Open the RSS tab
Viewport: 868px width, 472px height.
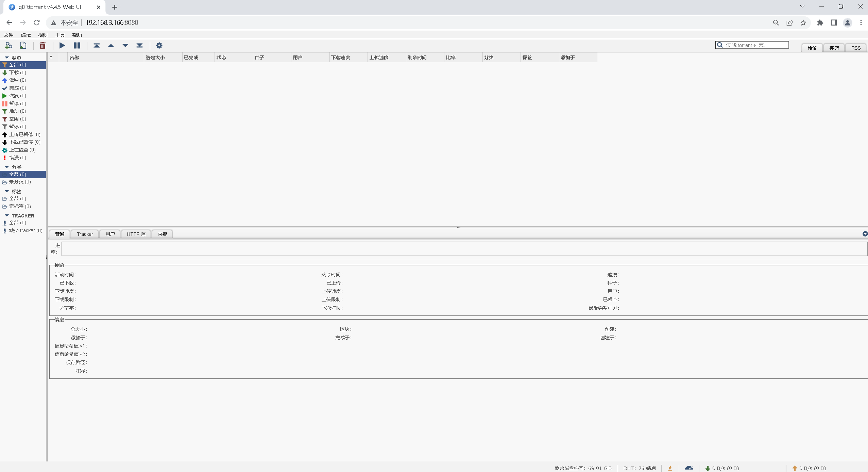point(856,48)
